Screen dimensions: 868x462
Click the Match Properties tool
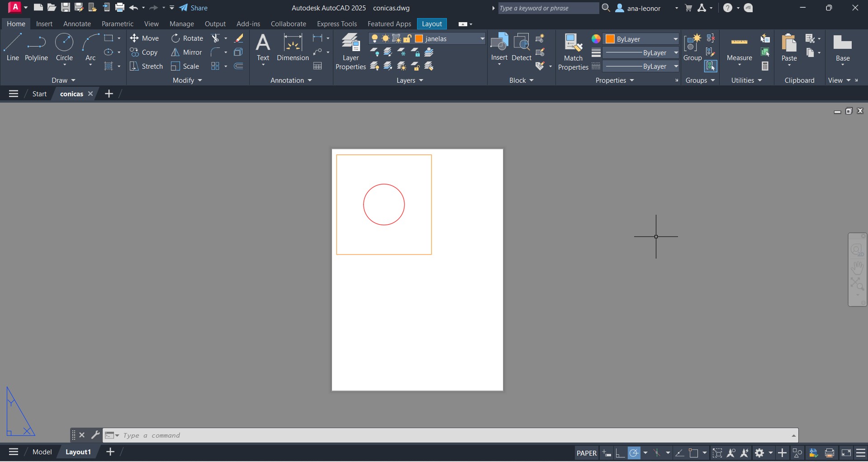(573, 52)
